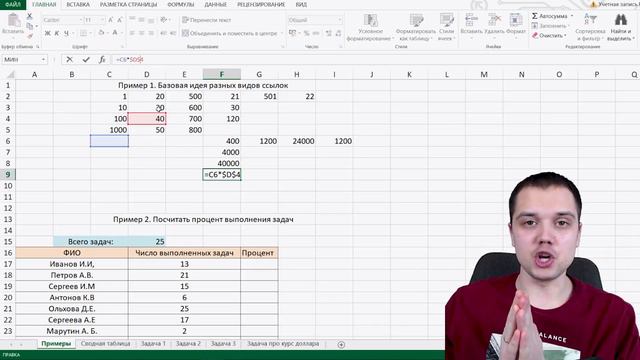The image size is (640, 360).
Task: Open the number format 'Общий' dropdown
Action: tap(315, 20)
